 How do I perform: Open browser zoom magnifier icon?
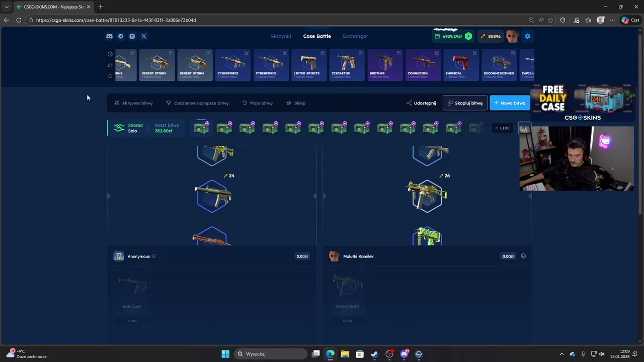(531, 20)
